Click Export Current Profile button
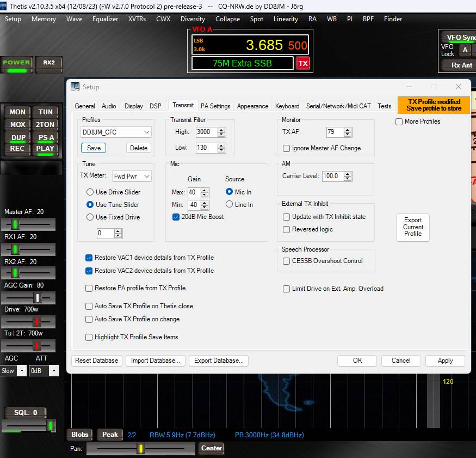The width and height of the screenshot is (476, 458). pyautogui.click(x=413, y=227)
